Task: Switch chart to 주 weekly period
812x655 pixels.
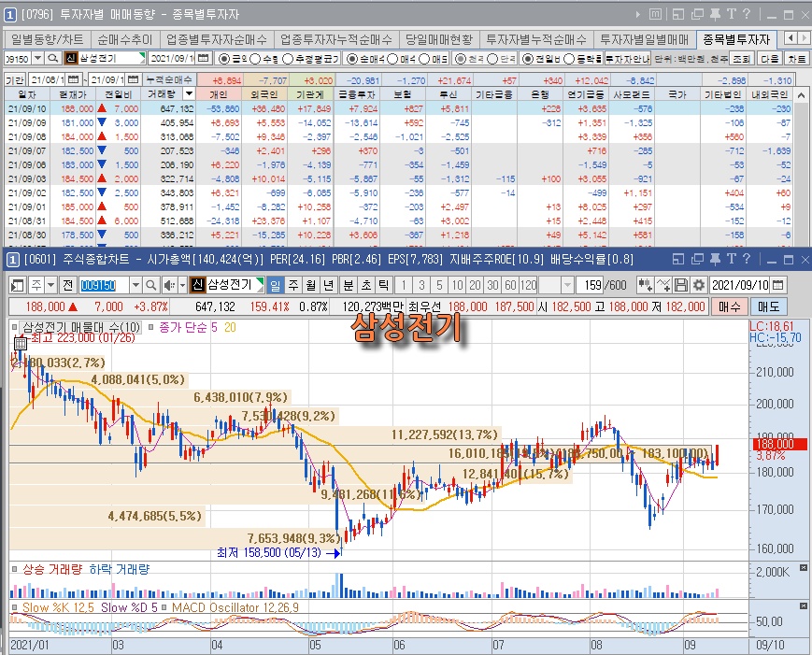Action: coord(293,285)
